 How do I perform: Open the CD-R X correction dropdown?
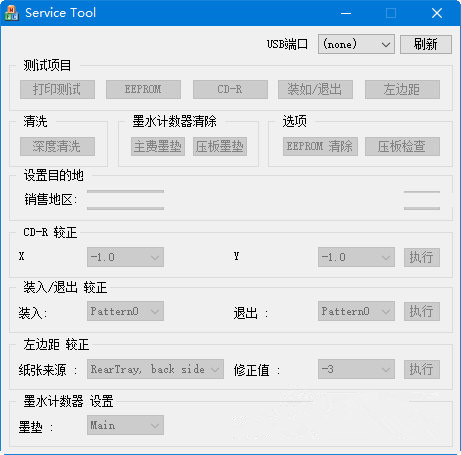pos(125,257)
